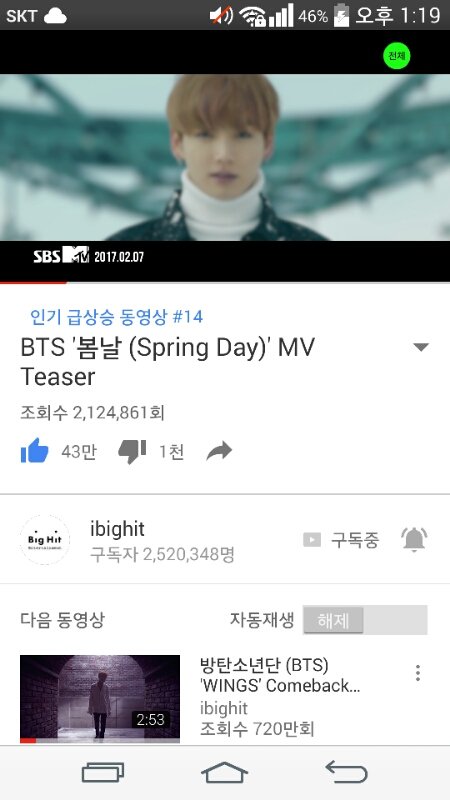
Task: Expand the video description arrow
Action: 421,347
